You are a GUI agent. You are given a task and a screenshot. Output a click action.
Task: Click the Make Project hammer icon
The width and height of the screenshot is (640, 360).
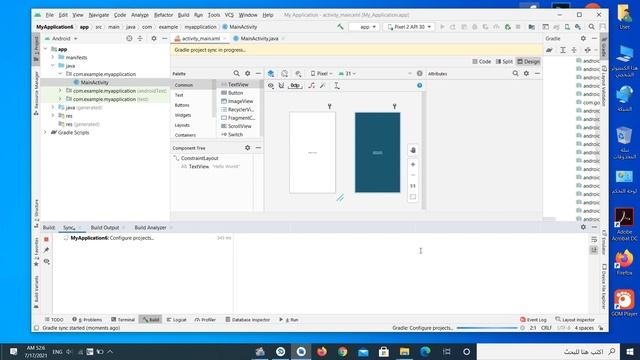[340, 27]
